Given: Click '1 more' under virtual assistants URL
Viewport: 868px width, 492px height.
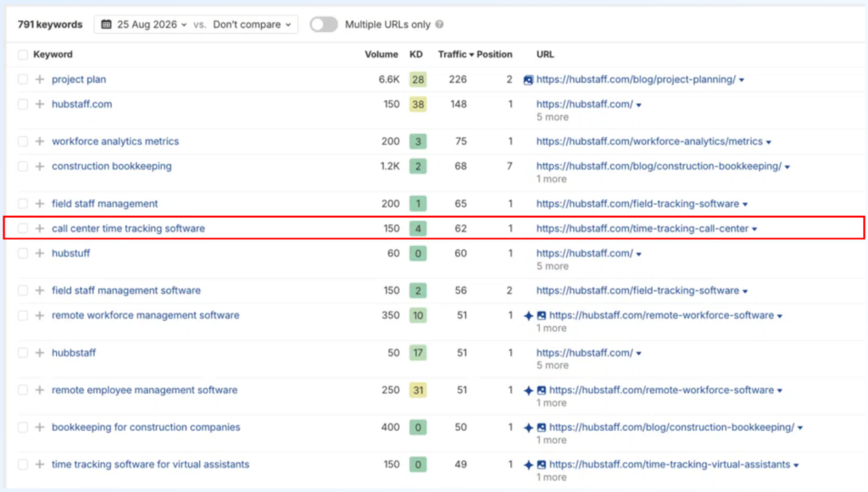Looking at the screenshot, I should pos(551,477).
